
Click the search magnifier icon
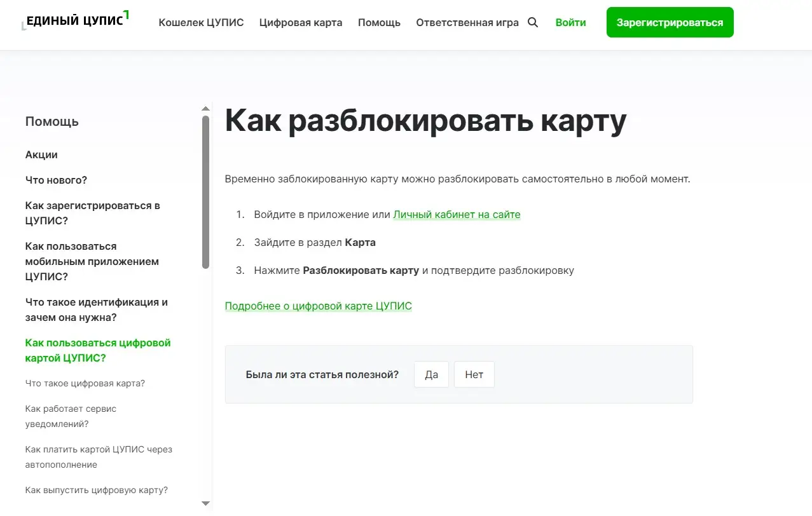click(533, 23)
